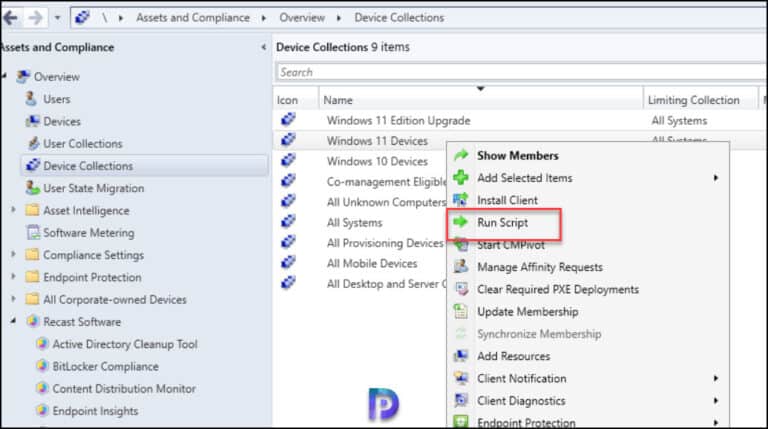Sort by the Icon column header
The height and width of the screenshot is (429, 768).
point(296,99)
